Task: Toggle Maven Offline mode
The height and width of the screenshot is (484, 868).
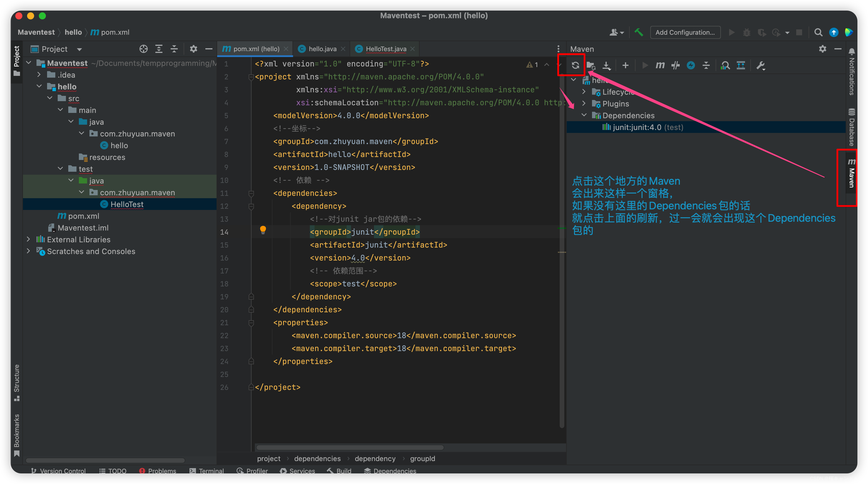Action: [691, 65]
